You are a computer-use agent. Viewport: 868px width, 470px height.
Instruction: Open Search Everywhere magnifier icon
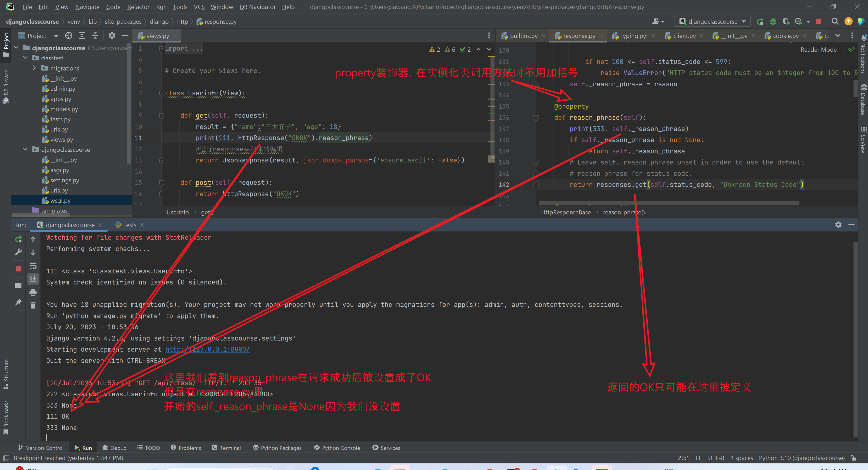coord(835,21)
